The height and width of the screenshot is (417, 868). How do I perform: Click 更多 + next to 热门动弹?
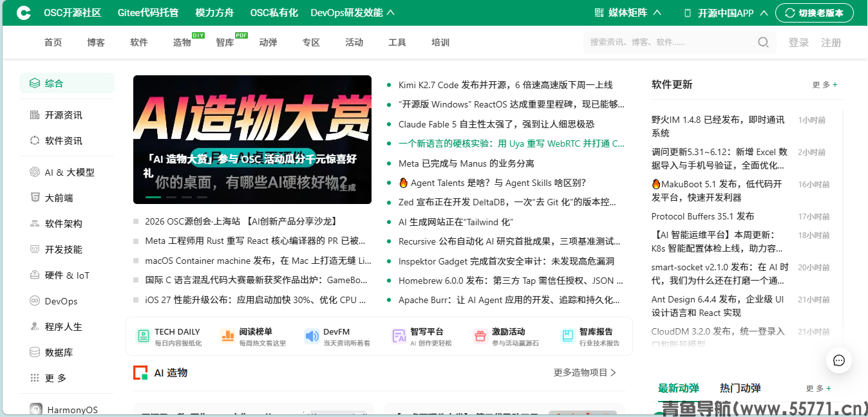818,389
